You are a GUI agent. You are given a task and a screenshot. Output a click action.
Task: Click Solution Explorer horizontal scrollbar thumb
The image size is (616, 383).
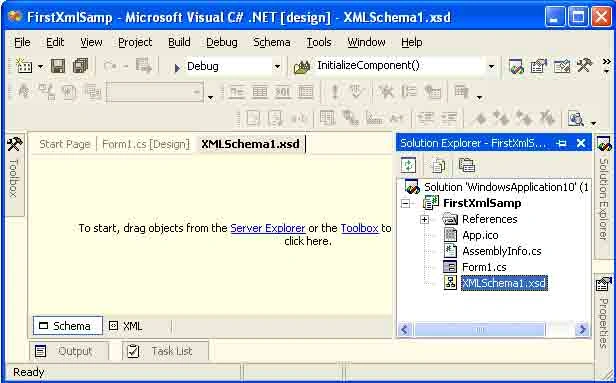tap(480, 329)
